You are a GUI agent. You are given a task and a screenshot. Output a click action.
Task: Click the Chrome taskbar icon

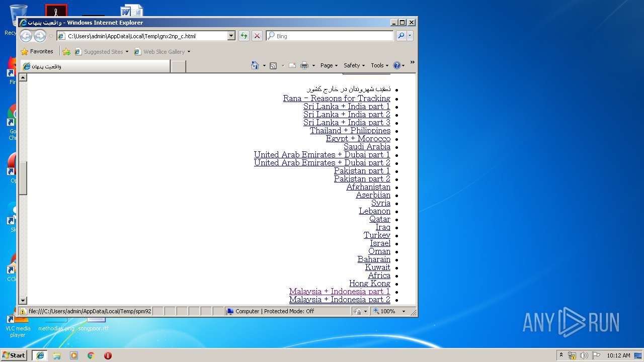tap(91, 355)
